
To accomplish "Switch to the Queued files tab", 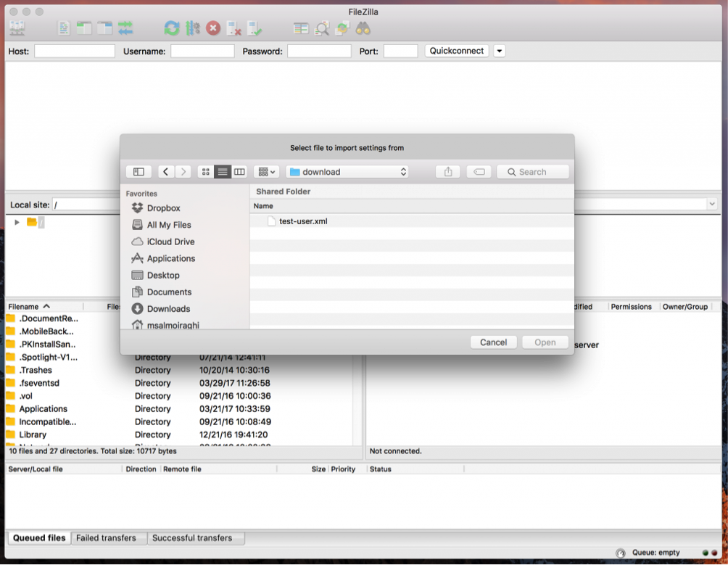I will tap(39, 538).
